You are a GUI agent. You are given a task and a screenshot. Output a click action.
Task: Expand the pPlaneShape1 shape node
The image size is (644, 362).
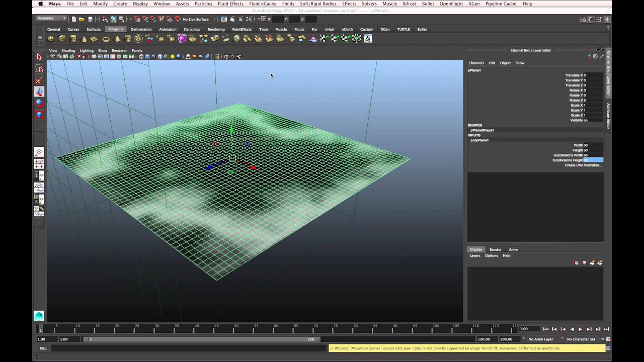(x=482, y=130)
